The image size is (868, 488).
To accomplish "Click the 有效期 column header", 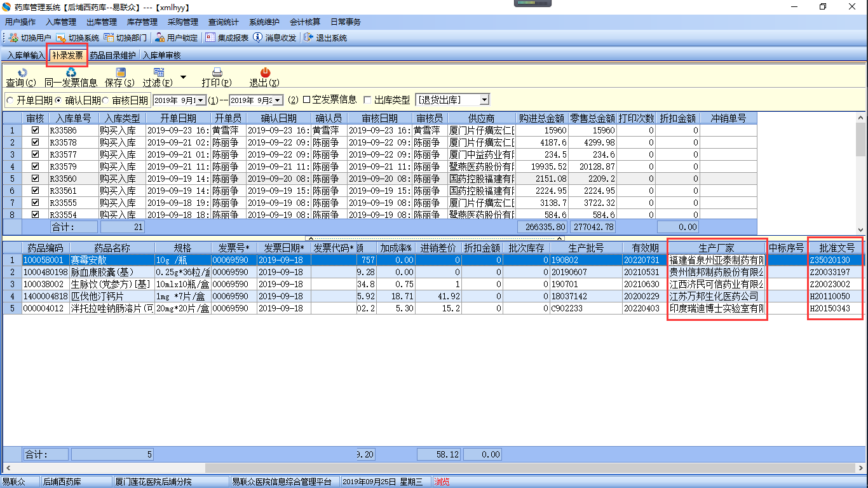I will coord(644,248).
